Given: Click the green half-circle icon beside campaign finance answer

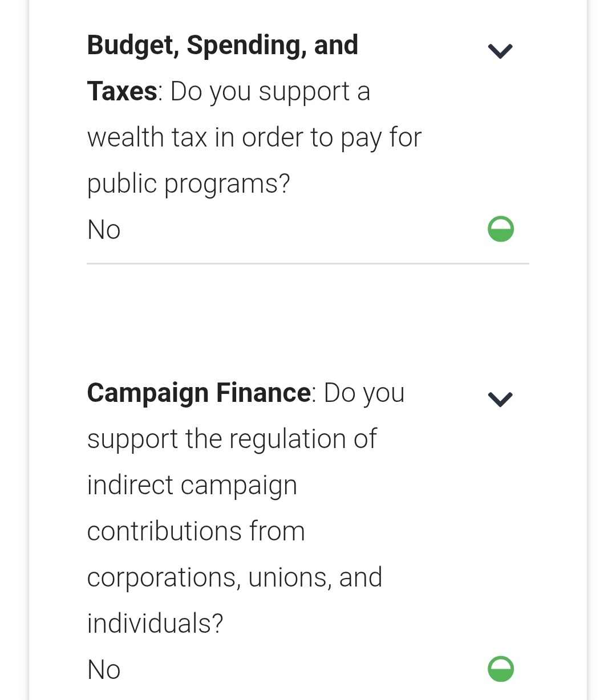Looking at the screenshot, I should coord(501,669).
